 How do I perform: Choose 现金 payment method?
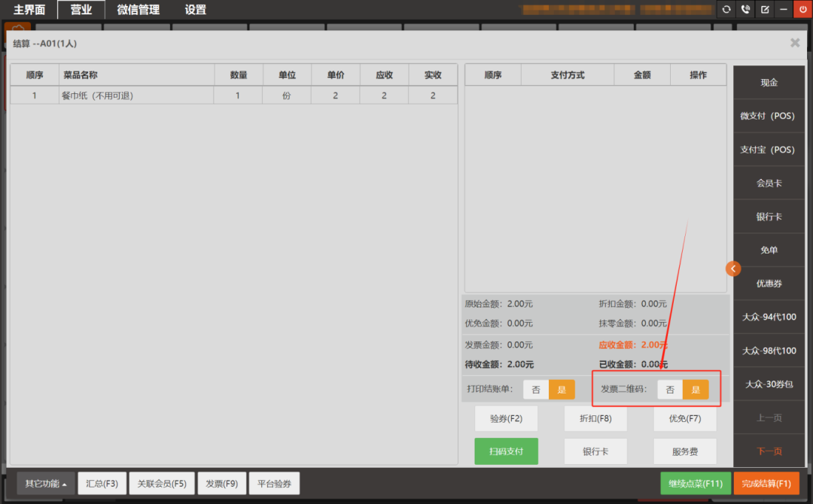click(x=769, y=83)
